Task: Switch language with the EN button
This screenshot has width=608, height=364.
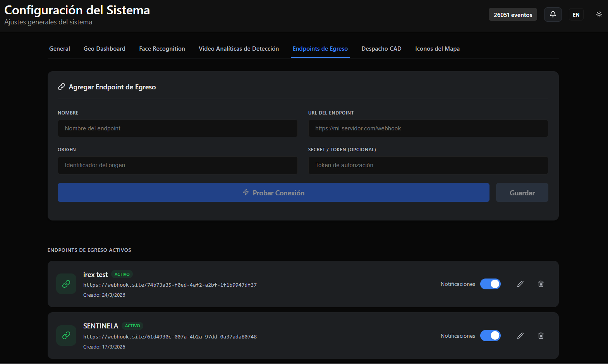Action: coord(576,15)
